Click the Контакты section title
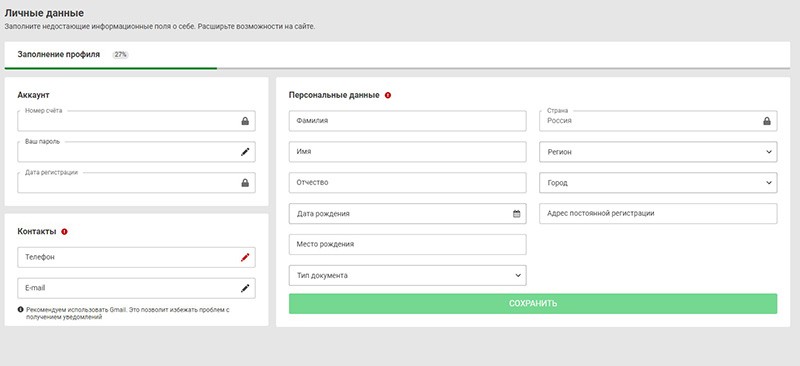Image resolution: width=800 pixels, height=366 pixels. pyautogui.click(x=37, y=231)
